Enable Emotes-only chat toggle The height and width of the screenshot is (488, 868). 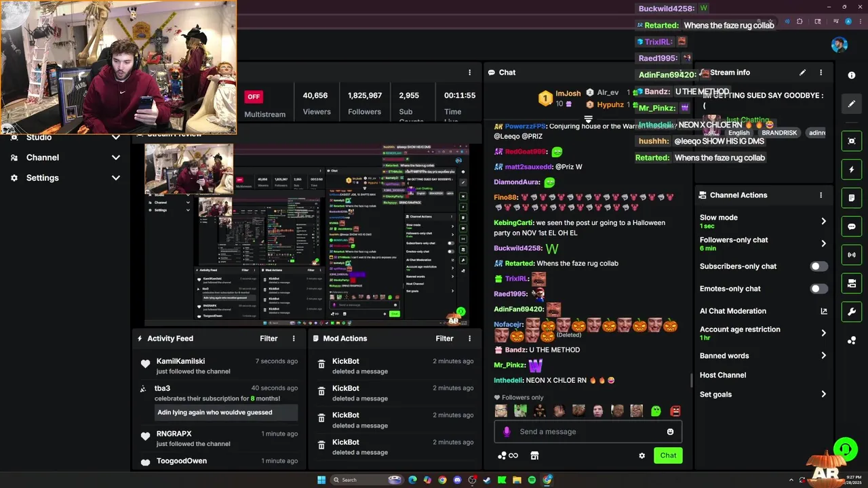click(819, 289)
